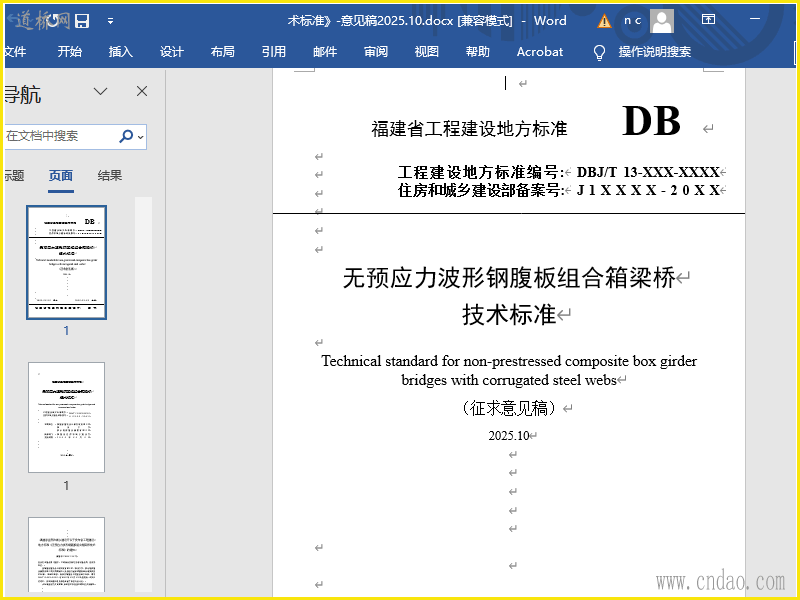Open the Acrobat ribbon tab

pyautogui.click(x=540, y=52)
